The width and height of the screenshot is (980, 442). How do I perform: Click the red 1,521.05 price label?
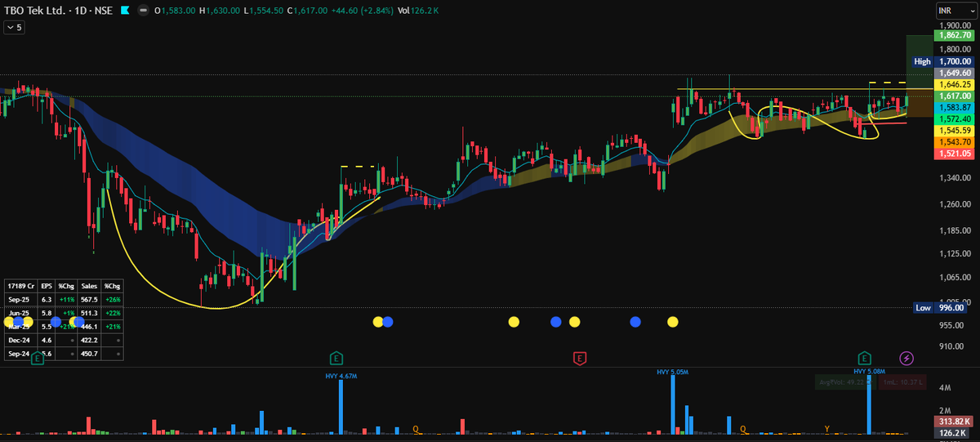[954, 153]
